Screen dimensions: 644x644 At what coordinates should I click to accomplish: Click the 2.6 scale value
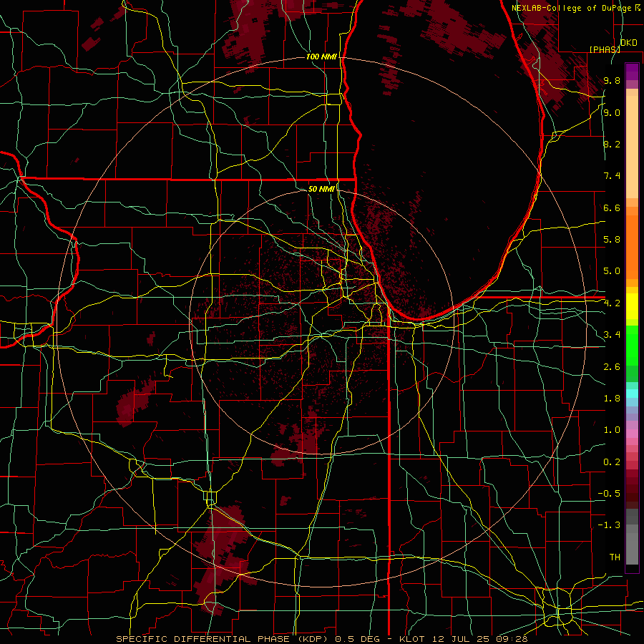[x=612, y=367]
